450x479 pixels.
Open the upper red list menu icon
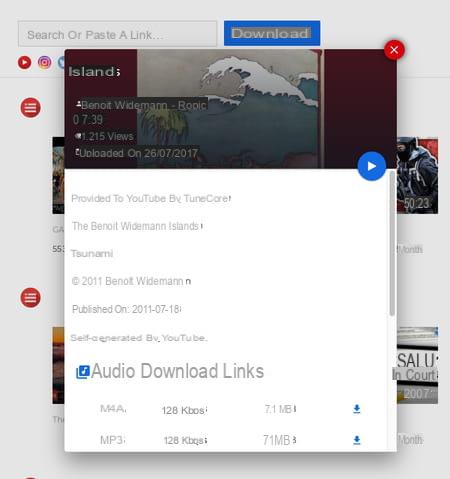tap(30, 108)
